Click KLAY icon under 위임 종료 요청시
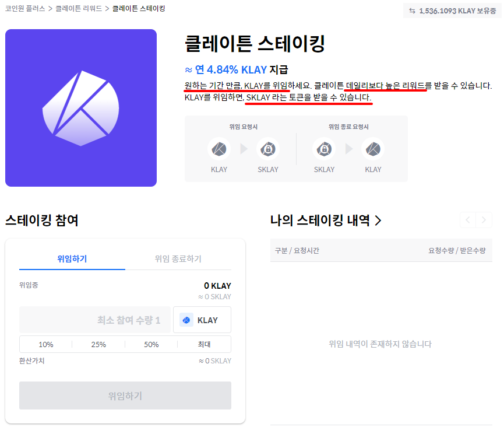The height and width of the screenshot is (427, 504). (x=373, y=149)
